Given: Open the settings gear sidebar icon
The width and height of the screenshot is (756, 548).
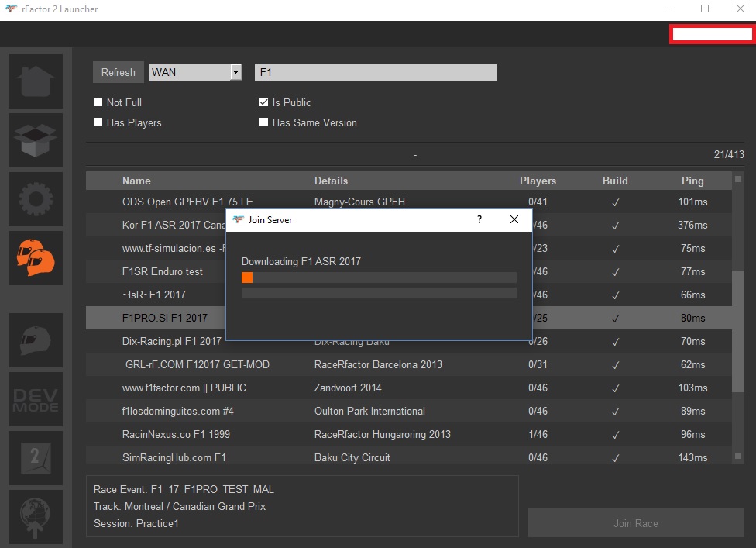Looking at the screenshot, I should pos(35,199).
